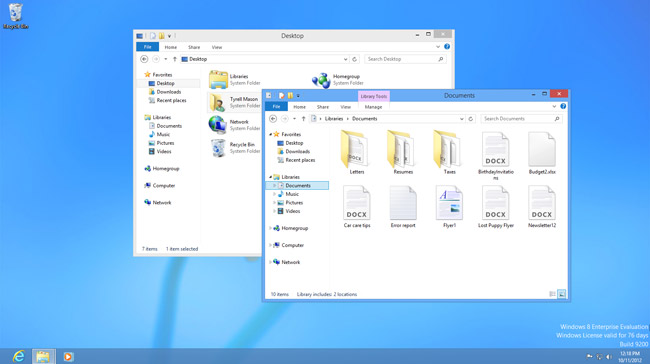The width and height of the screenshot is (650, 364).
Task: Click Libraries in Documents breadcrumb path
Action: tap(334, 119)
